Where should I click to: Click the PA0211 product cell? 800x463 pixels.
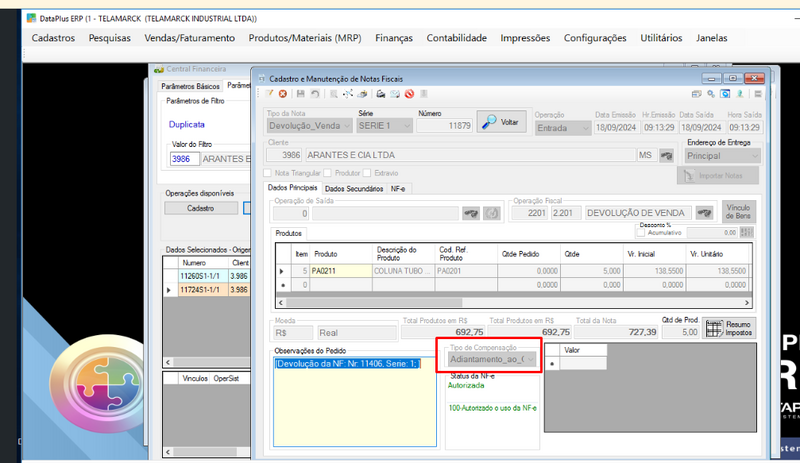[340, 271]
